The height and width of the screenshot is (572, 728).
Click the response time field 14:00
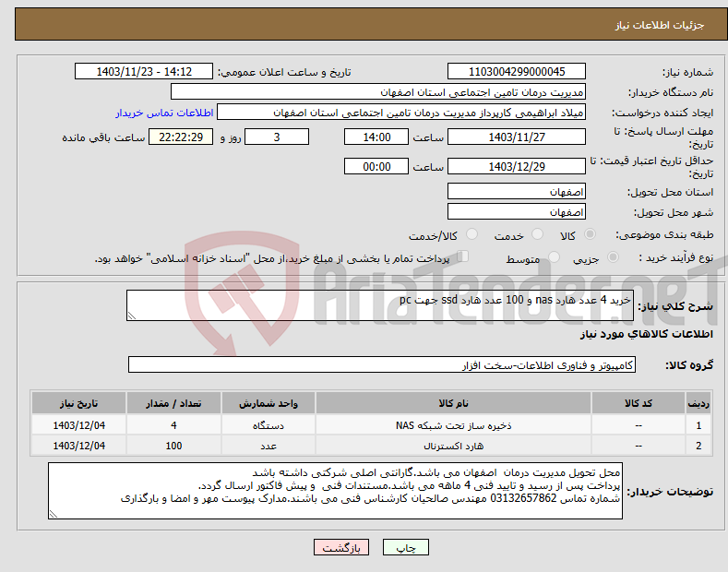[x=376, y=137]
